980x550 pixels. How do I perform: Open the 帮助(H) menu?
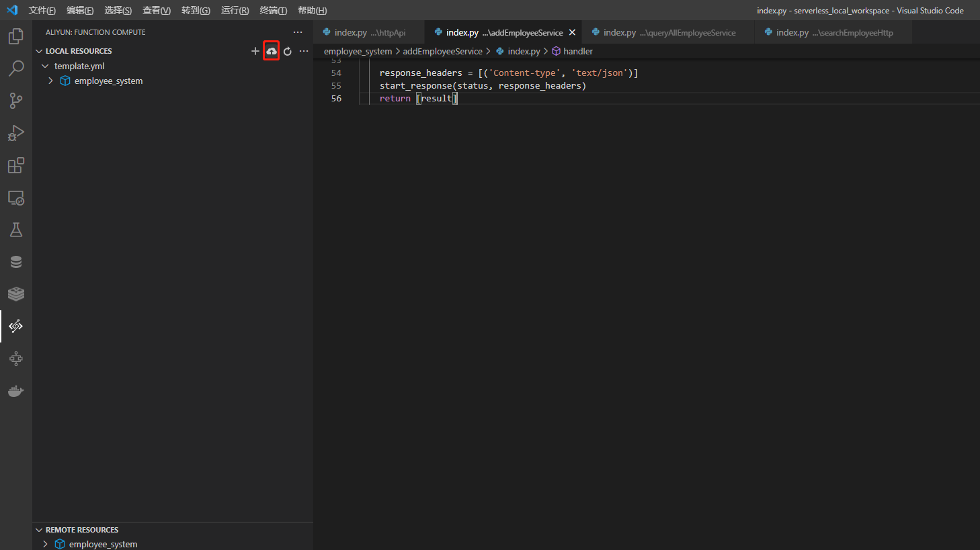[313, 10]
